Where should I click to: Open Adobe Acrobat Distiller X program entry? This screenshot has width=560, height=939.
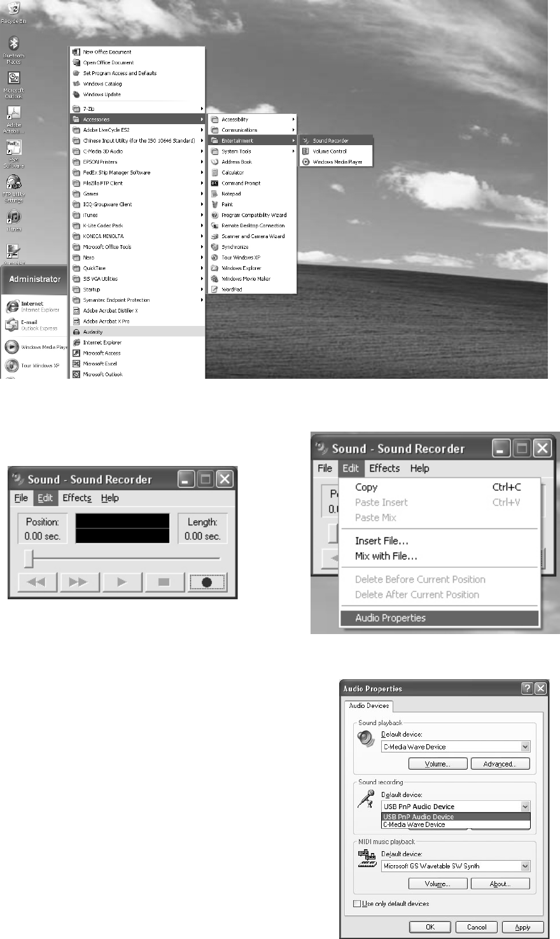[x=137, y=311]
